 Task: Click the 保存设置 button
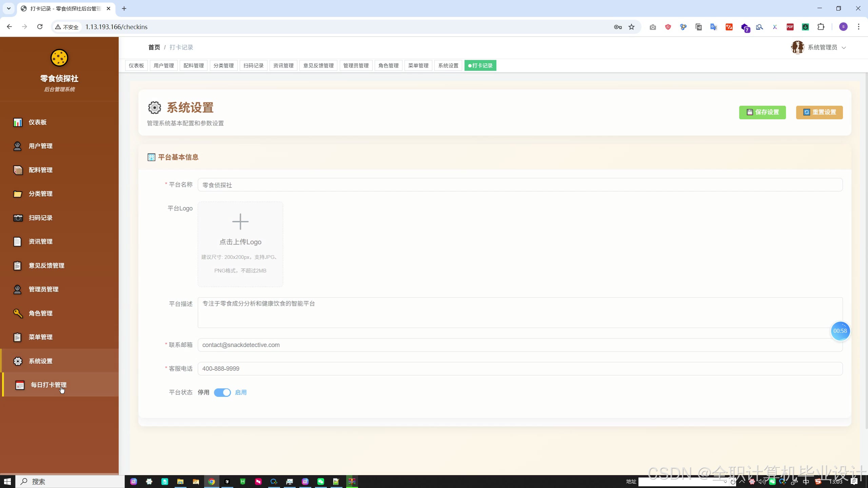tap(762, 112)
